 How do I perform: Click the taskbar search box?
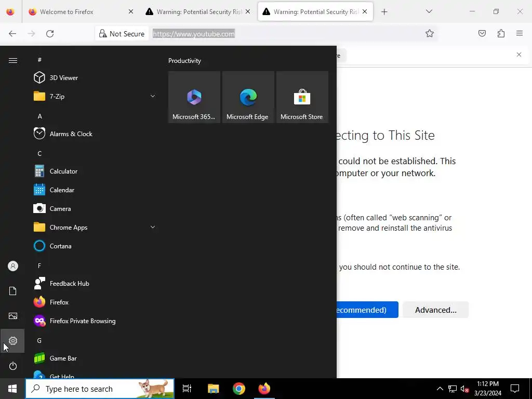click(x=100, y=389)
